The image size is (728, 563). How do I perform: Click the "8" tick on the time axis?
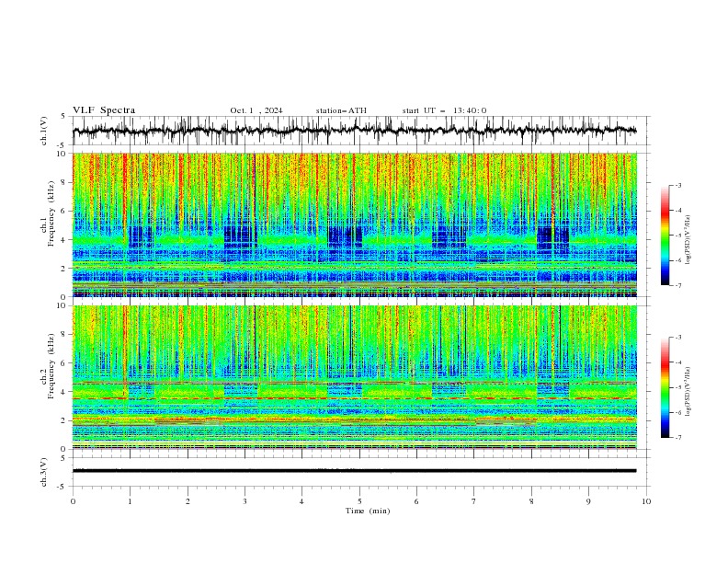point(531,501)
